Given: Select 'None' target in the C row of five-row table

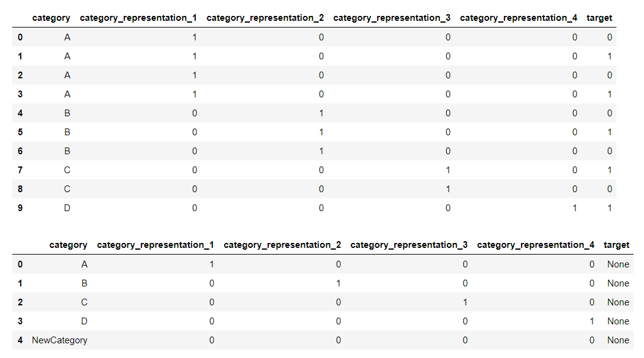Looking at the screenshot, I should pos(618,302).
